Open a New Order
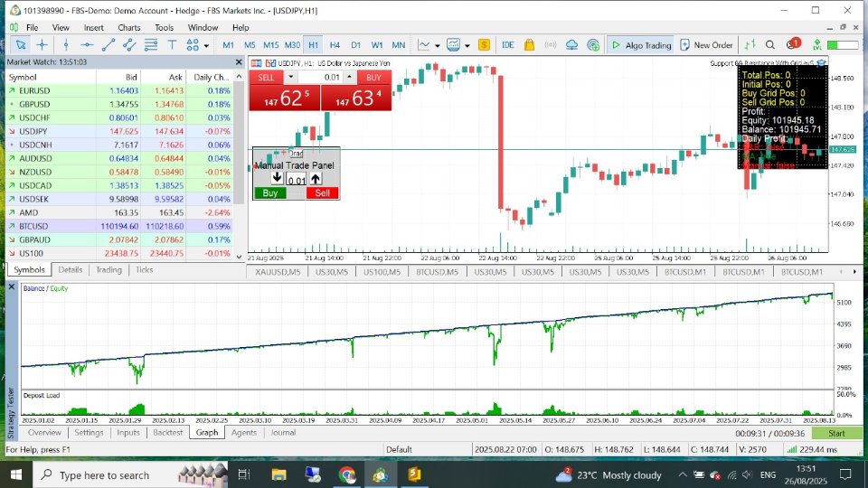868x488 pixels. click(x=706, y=45)
